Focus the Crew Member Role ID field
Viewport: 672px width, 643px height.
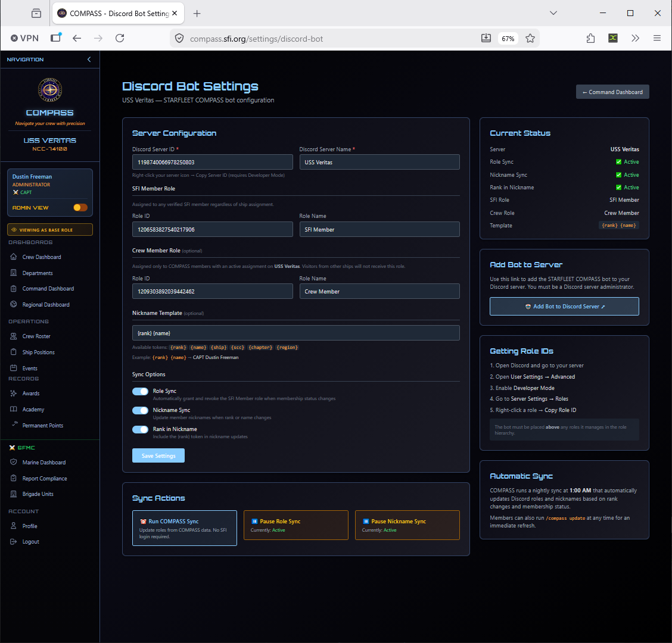[x=213, y=291]
